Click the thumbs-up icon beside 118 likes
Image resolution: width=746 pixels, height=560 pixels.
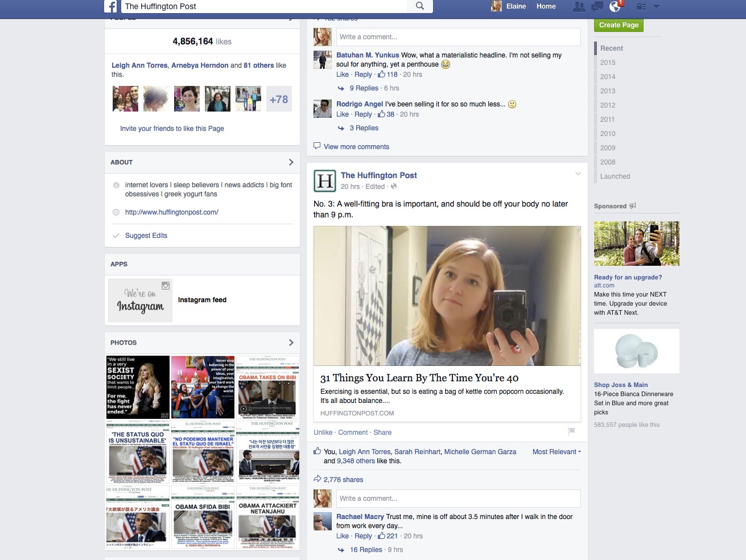(382, 74)
